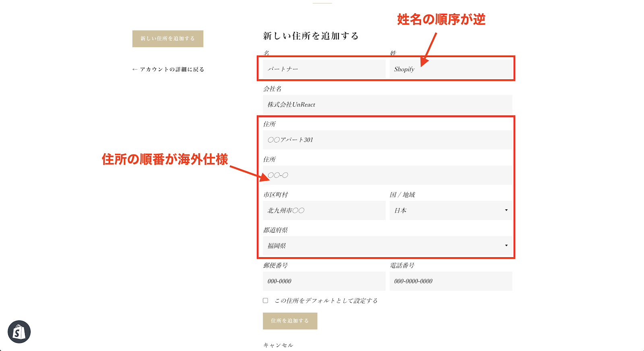The width and height of the screenshot is (644, 351).
Task: Click the 姓 field containing Shopify
Action: pyautogui.click(x=450, y=69)
